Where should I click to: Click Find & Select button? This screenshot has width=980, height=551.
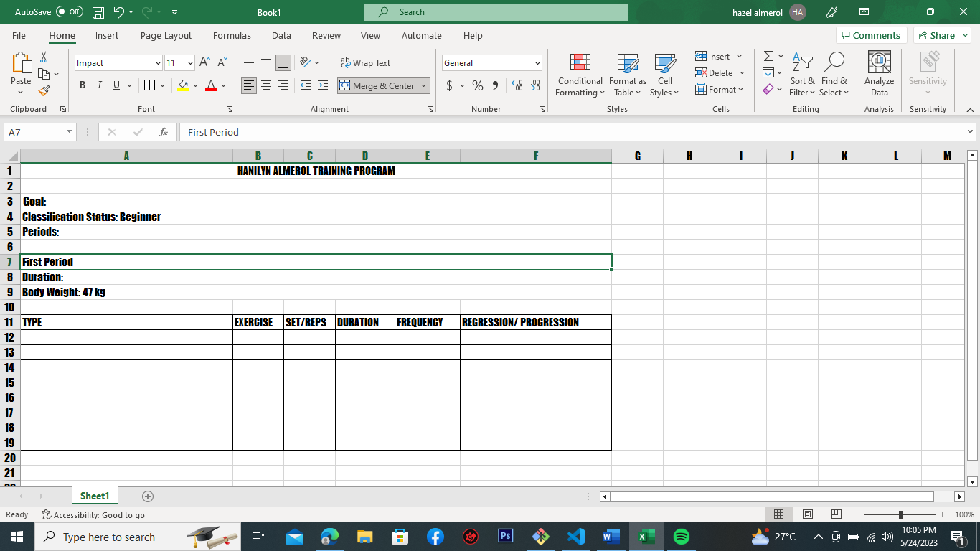[x=834, y=74]
